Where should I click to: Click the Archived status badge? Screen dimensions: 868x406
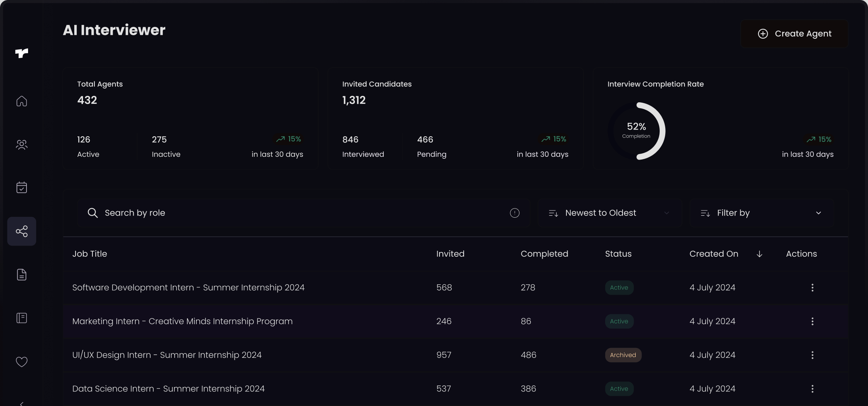tap(623, 355)
